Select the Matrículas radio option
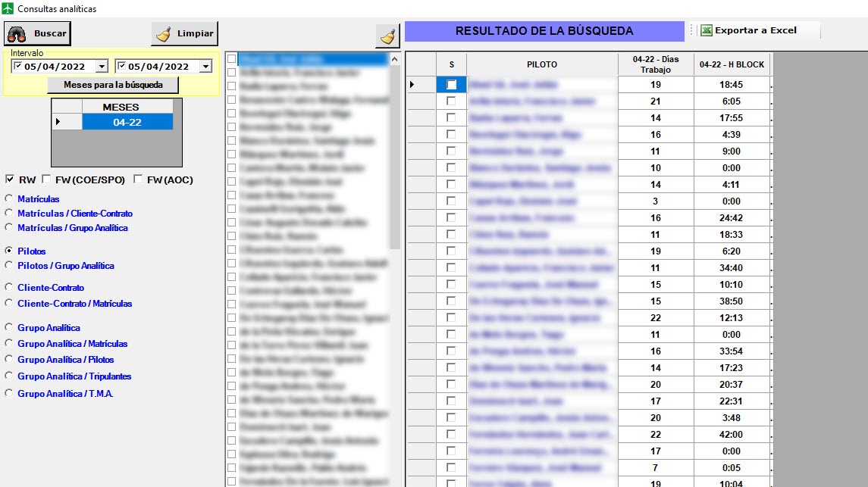This screenshot has width=868, height=487. (x=9, y=198)
